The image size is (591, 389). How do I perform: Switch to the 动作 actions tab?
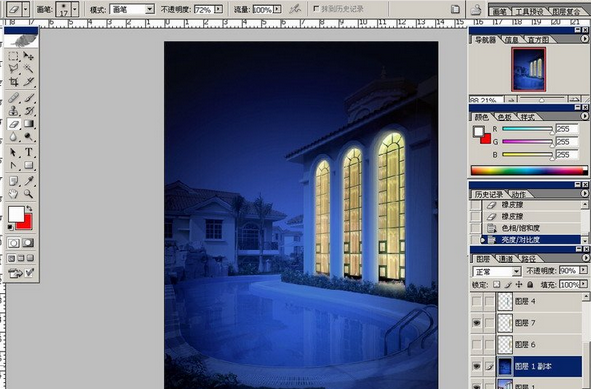519,194
